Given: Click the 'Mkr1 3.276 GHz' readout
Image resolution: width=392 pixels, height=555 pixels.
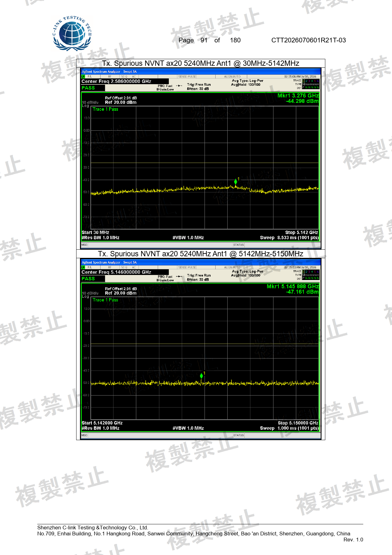Looking at the screenshot, I should (x=298, y=96).
